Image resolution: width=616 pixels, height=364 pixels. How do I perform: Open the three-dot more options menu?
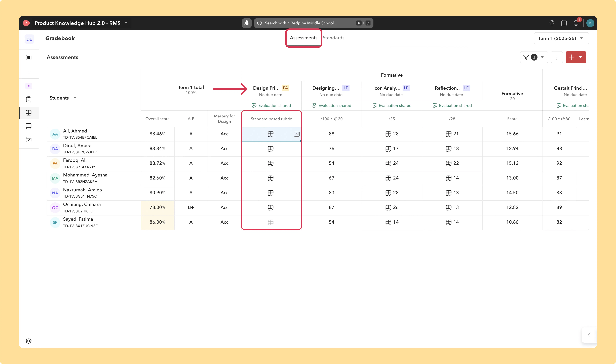557,57
